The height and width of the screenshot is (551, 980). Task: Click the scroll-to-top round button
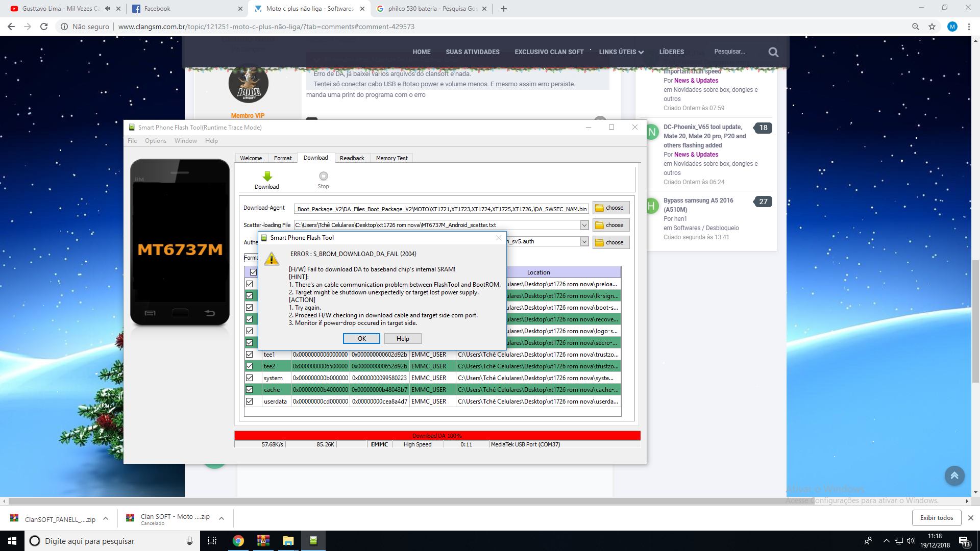pyautogui.click(x=954, y=475)
